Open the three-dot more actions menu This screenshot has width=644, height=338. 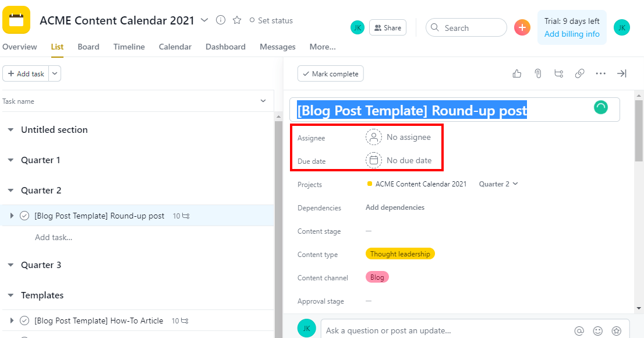point(600,73)
